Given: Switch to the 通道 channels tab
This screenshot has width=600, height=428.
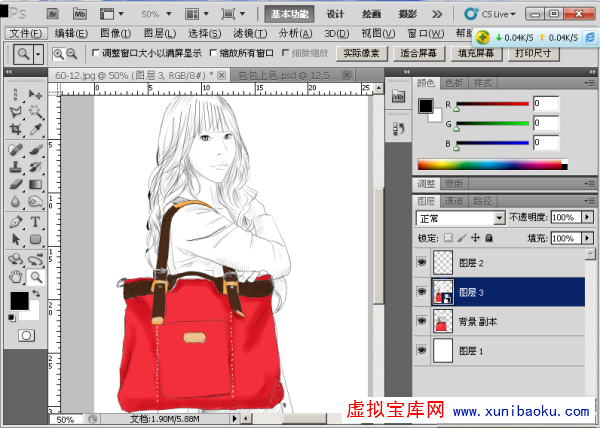Looking at the screenshot, I should [x=454, y=201].
